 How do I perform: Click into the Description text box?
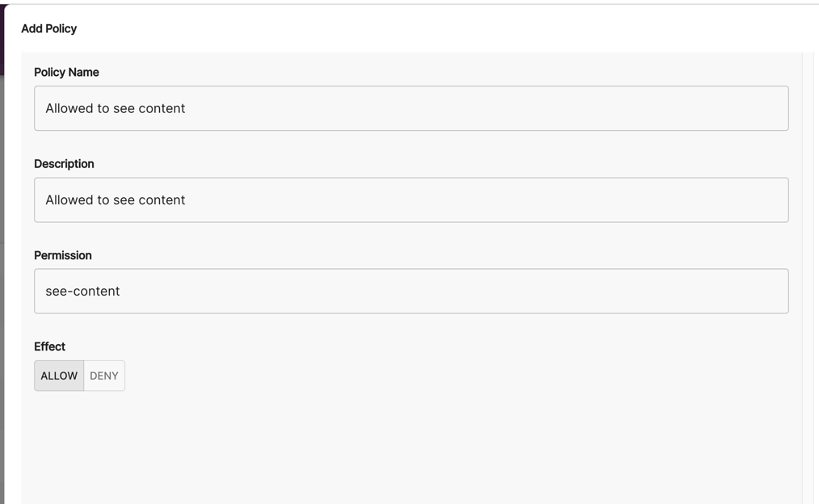(x=411, y=199)
